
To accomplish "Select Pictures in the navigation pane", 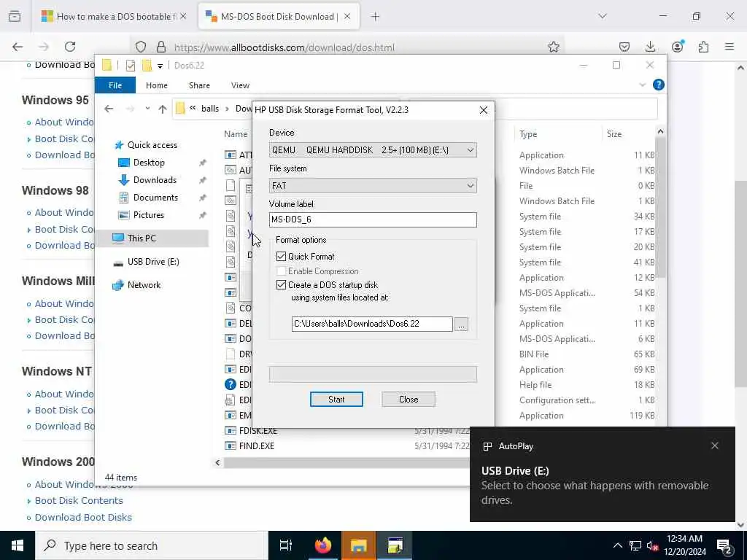I will pos(149,215).
